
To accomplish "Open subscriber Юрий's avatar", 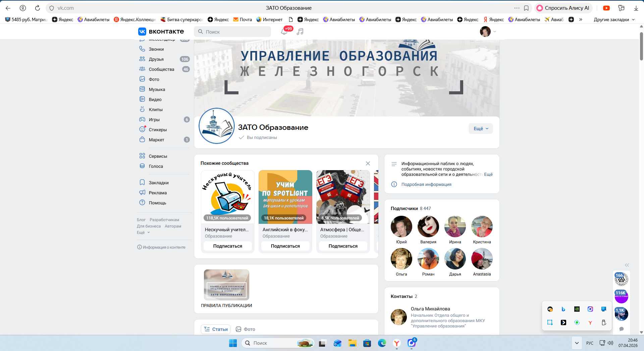I will coord(401,227).
